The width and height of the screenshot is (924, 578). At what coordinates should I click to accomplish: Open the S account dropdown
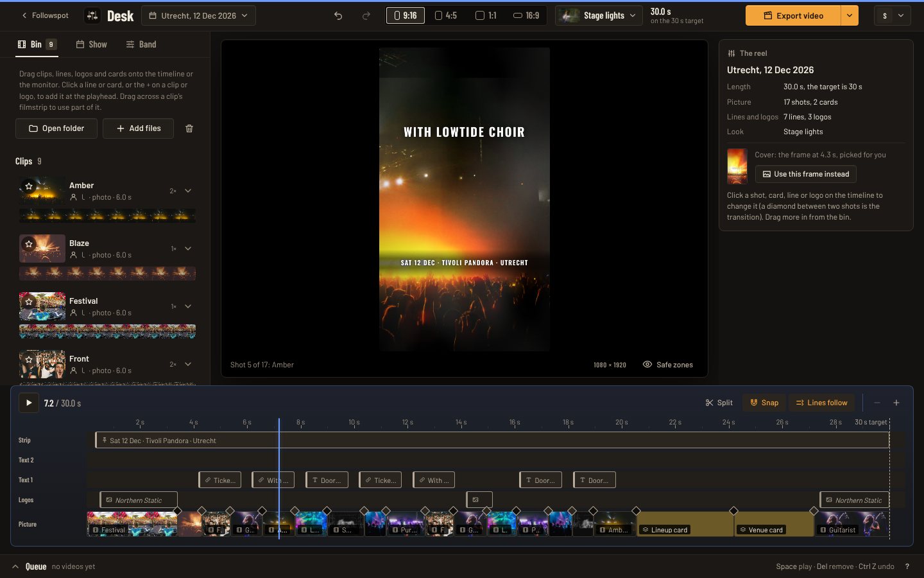(x=893, y=15)
